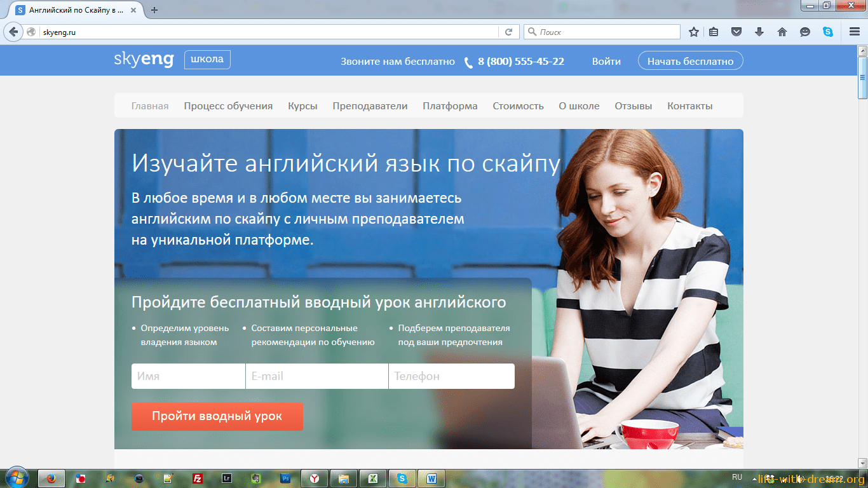The height and width of the screenshot is (488, 868).
Task: Go to Firefox home page icon
Action: click(782, 32)
